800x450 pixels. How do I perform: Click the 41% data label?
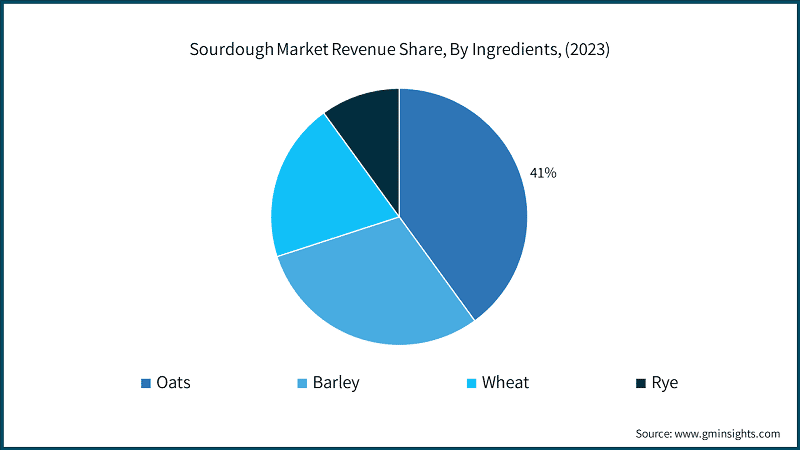543,173
